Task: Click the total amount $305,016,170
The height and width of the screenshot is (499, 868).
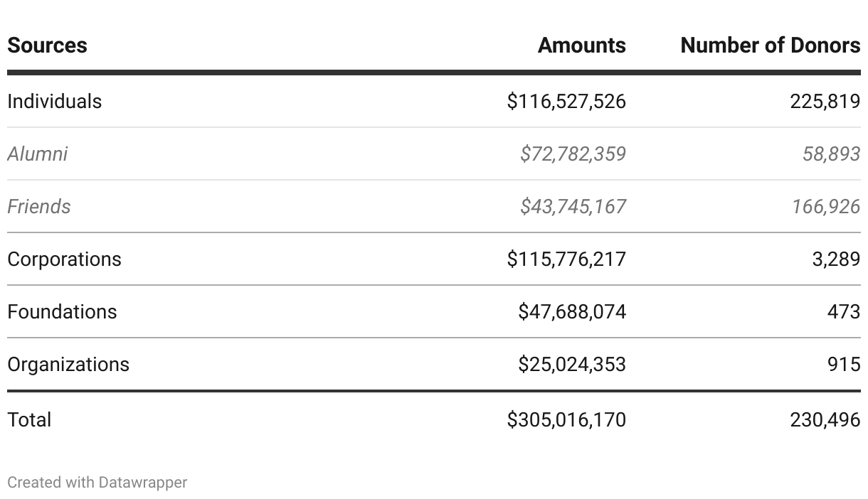Action: tap(566, 419)
